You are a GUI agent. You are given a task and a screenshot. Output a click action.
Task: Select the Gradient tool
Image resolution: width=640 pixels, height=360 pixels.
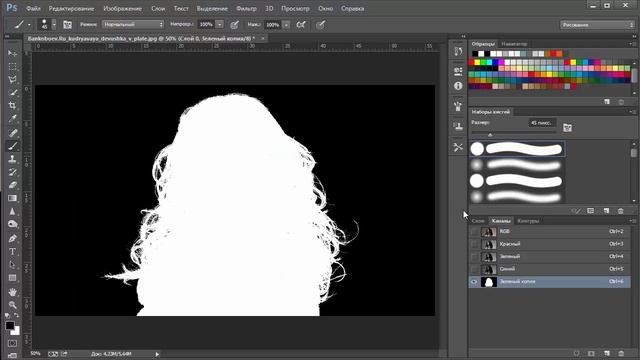(x=12, y=198)
